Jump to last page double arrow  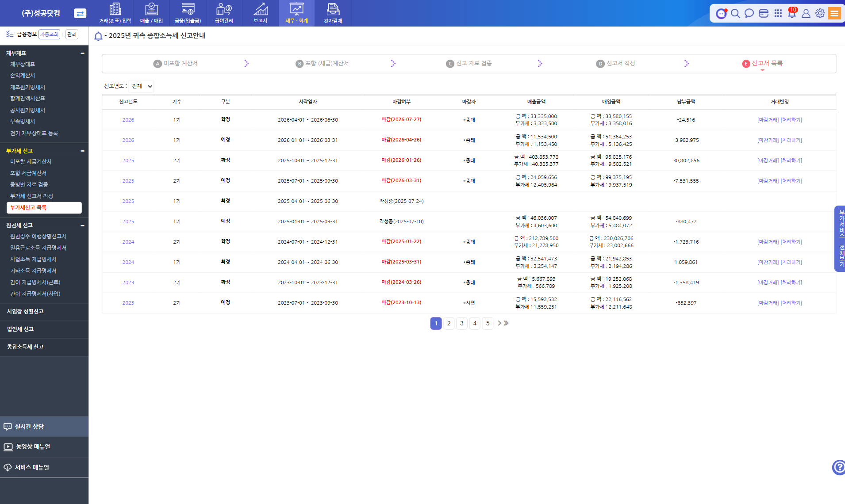[x=506, y=323]
